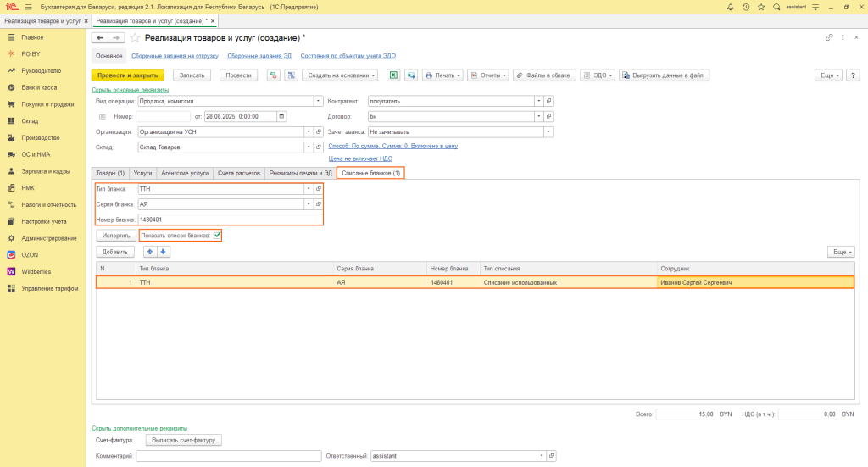The width and height of the screenshot is (868, 467).
Task: Move row up with the blue arrow
Action: pos(149,252)
